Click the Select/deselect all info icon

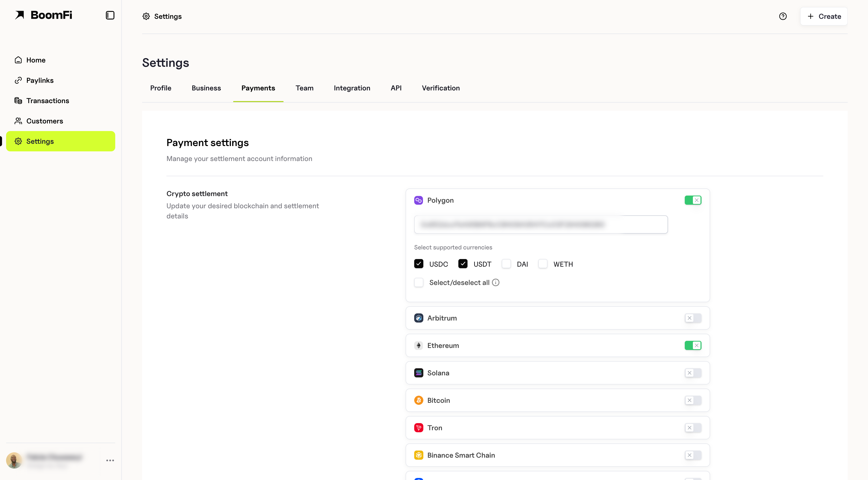point(495,282)
